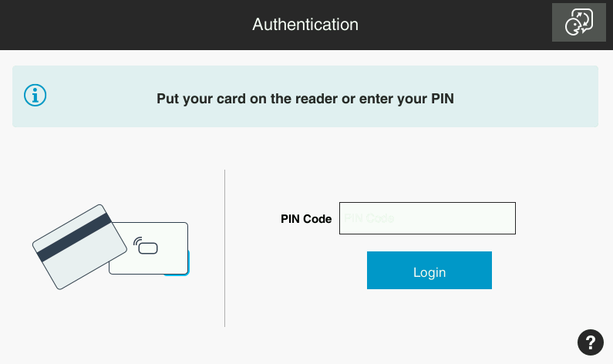Click the "PIN Code" field label
This screenshot has height=364, width=613.
(x=306, y=219)
